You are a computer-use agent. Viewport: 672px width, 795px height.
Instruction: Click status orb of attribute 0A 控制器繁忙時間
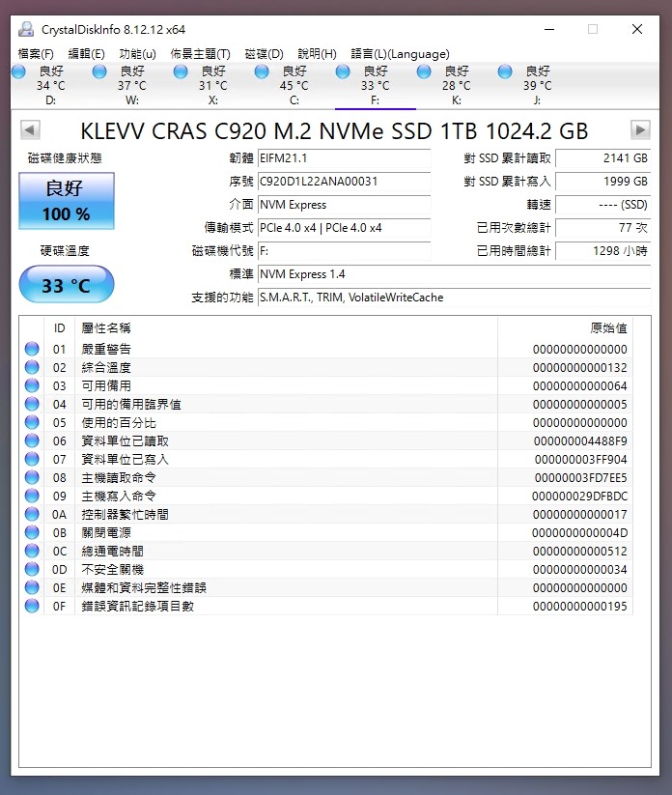[32, 514]
